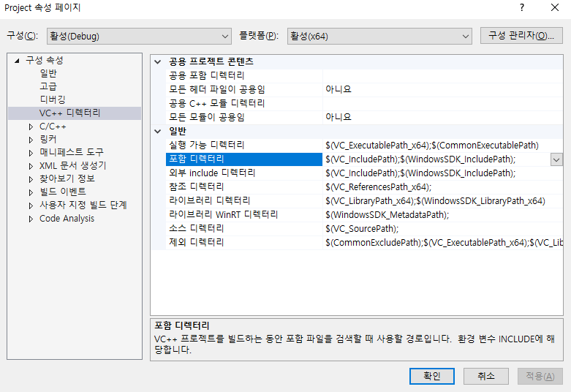
Task: Select 디버깅 in the property tree
Action: click(x=53, y=99)
